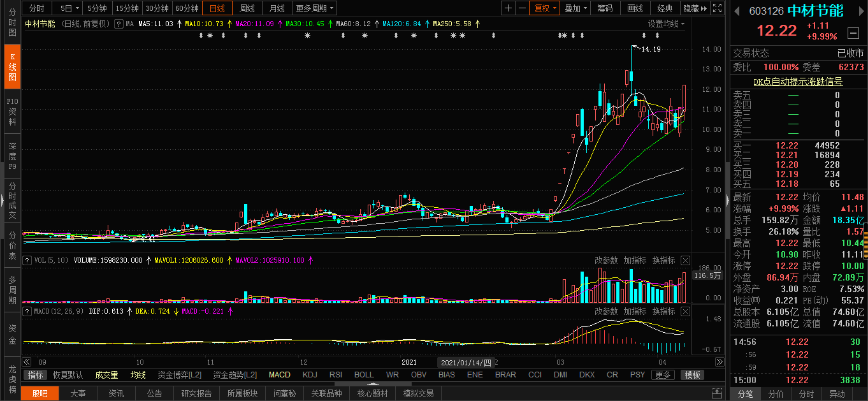Open the 设置均线 dropdown
The height and width of the screenshot is (401, 868).
click(667, 24)
